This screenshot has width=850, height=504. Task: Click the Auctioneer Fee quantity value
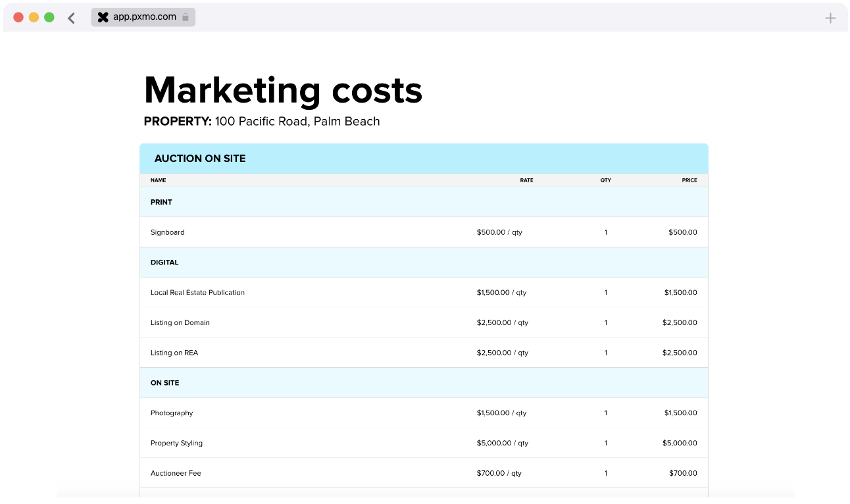(605, 474)
